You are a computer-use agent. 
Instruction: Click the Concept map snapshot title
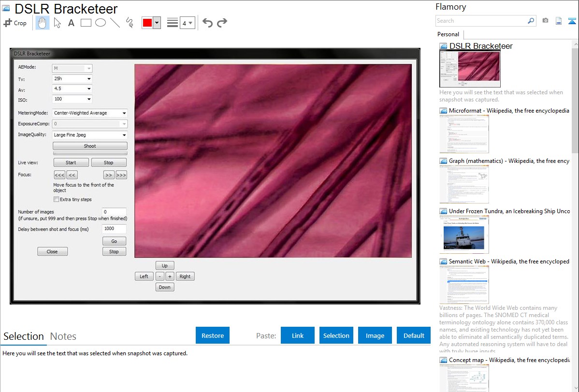coord(509,360)
